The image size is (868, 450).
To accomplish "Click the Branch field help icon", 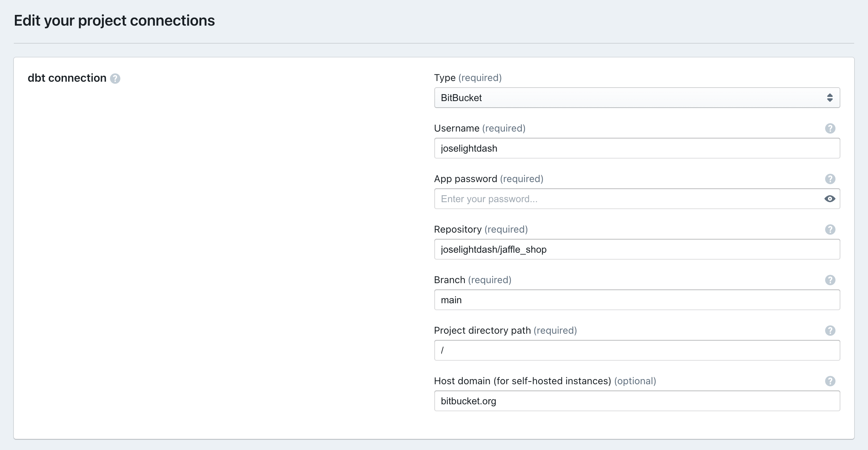I will point(830,280).
